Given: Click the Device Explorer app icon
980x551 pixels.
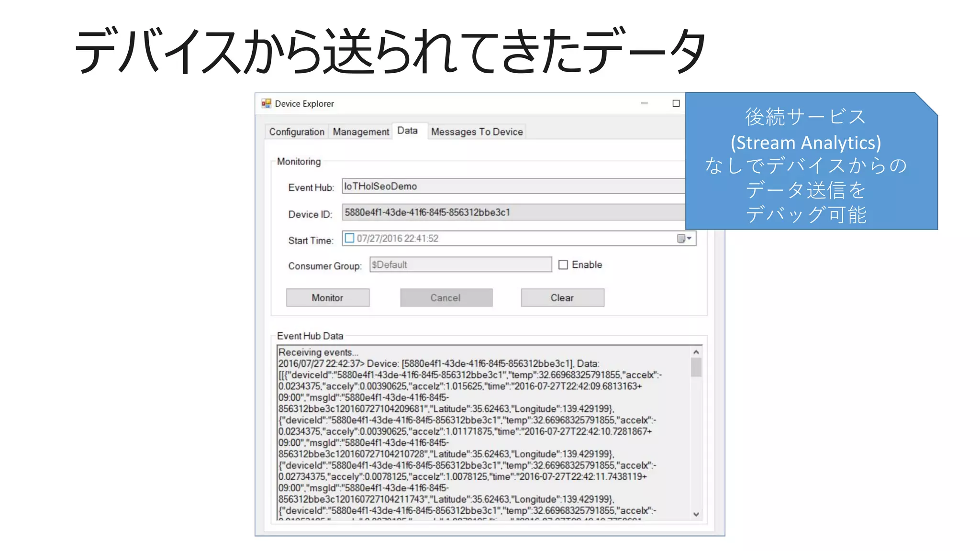Looking at the screenshot, I should [x=266, y=103].
